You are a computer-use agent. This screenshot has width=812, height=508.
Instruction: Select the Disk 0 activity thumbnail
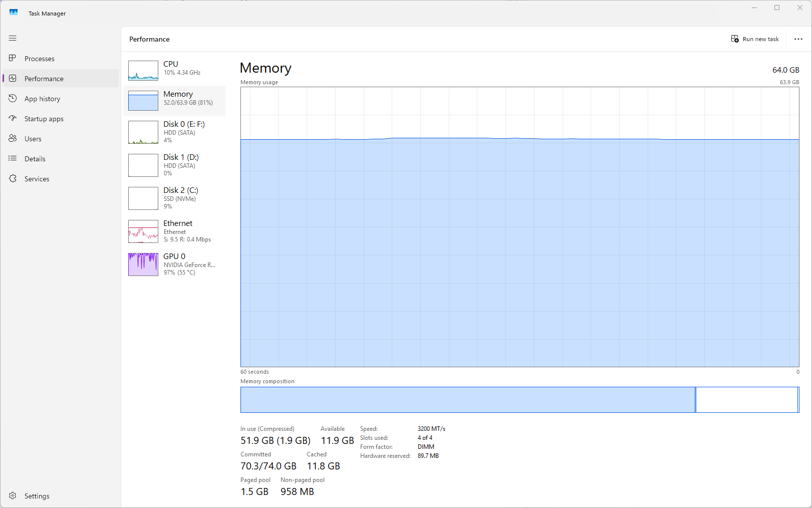[143, 132]
